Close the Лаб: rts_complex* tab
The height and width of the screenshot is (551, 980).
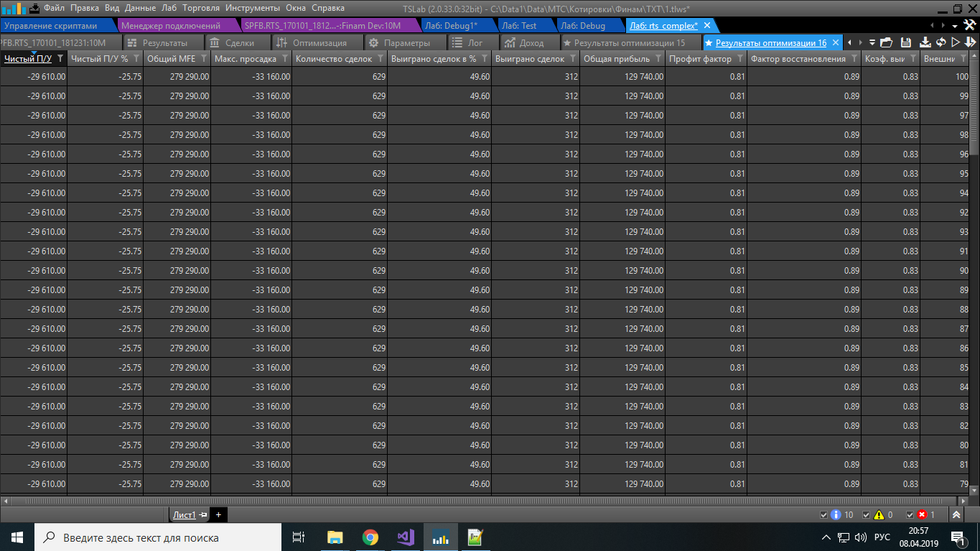(x=706, y=26)
